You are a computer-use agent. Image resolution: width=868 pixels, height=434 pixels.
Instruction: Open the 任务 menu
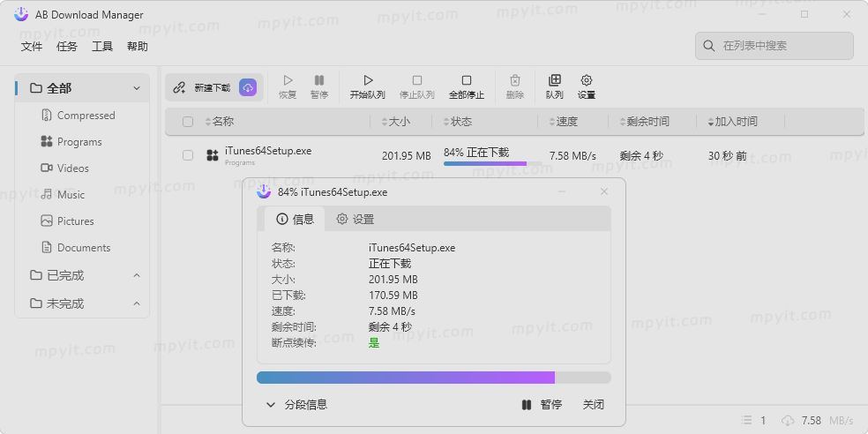(67, 47)
